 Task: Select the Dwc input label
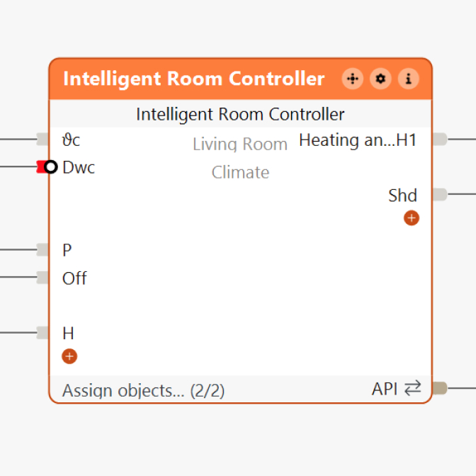78,168
